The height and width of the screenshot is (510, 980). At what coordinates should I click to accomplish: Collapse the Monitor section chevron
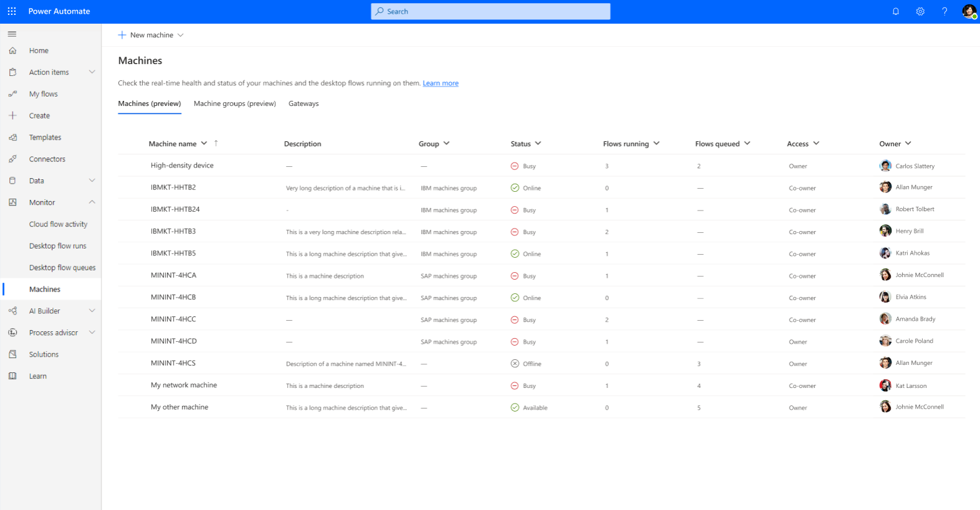pyautogui.click(x=92, y=202)
